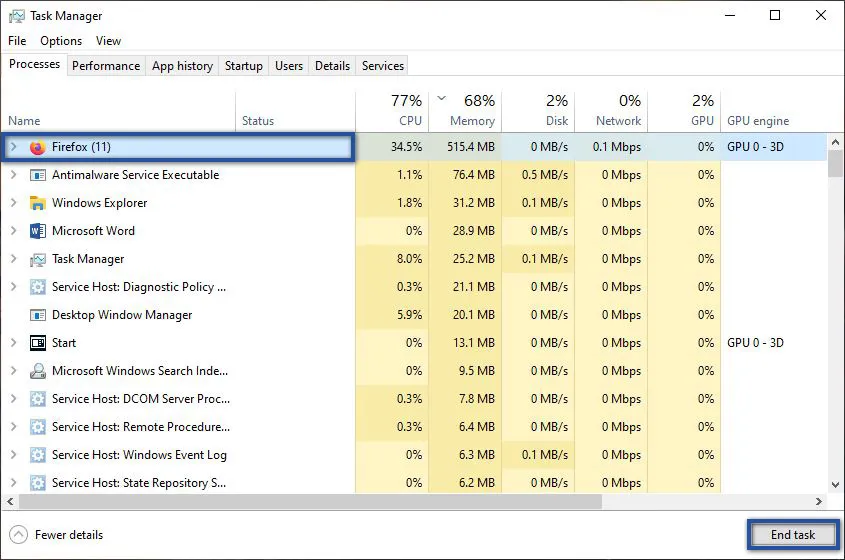Expand Service Host: Windows Event Log
Screen dimensions: 845x560
click(x=13, y=455)
